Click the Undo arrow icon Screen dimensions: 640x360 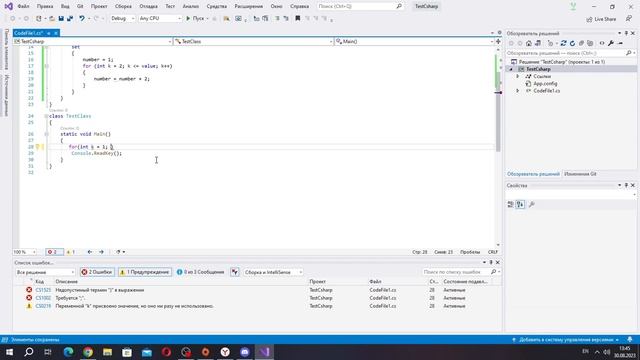pos(82,18)
